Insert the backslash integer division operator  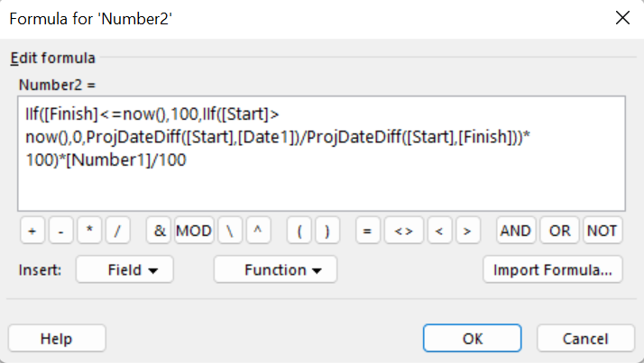pos(230,231)
